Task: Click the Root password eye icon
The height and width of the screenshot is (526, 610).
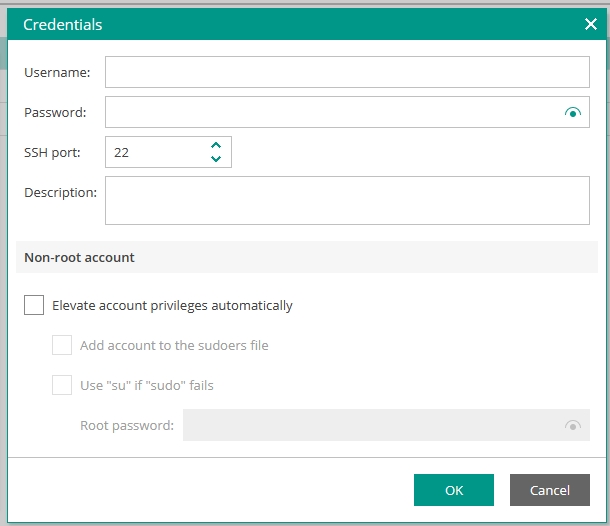Action: 572,425
